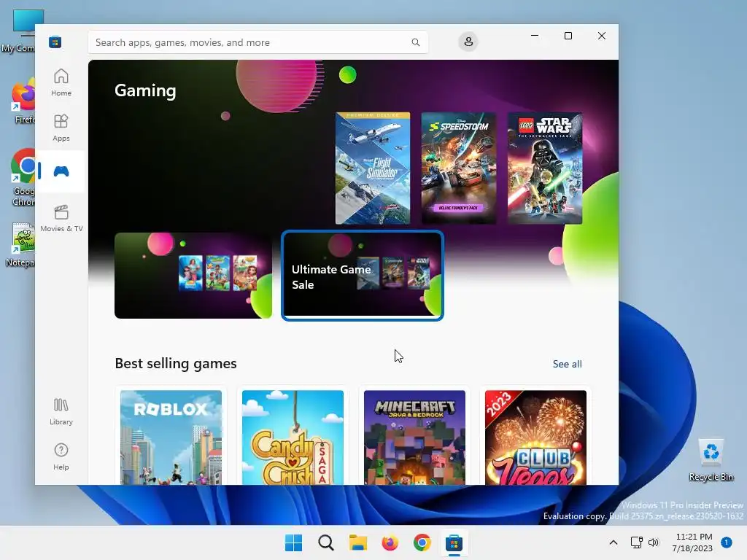
Task: Click the search apps, games, movies field
Action: pos(258,42)
